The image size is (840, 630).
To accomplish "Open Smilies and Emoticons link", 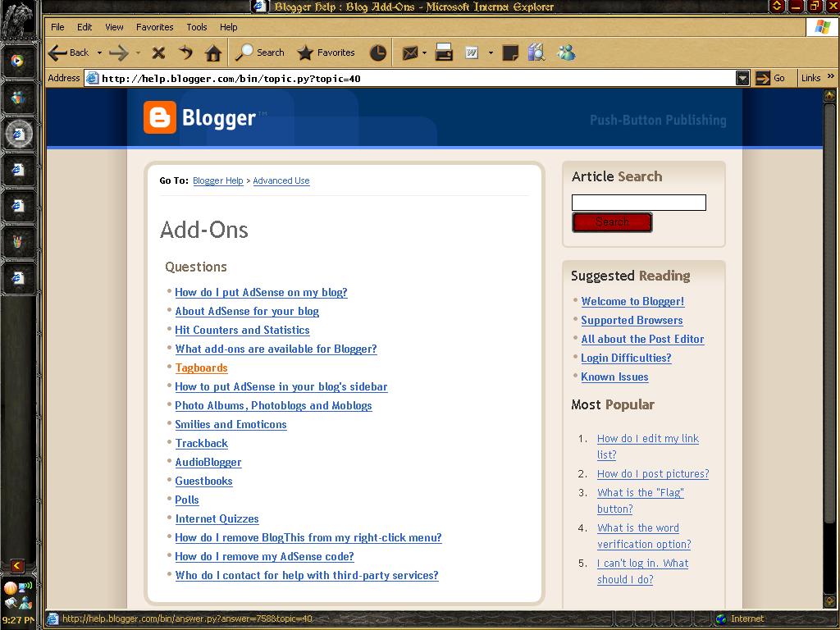I will click(x=231, y=424).
